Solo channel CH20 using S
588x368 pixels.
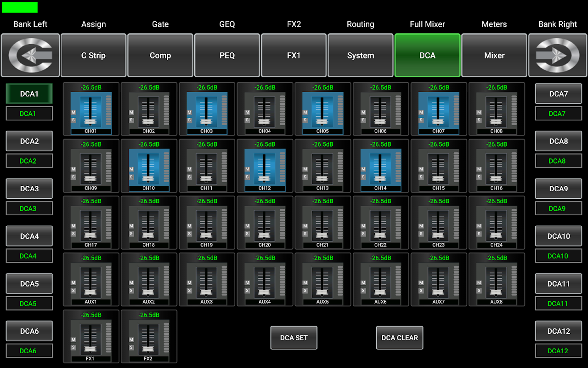[247, 234]
